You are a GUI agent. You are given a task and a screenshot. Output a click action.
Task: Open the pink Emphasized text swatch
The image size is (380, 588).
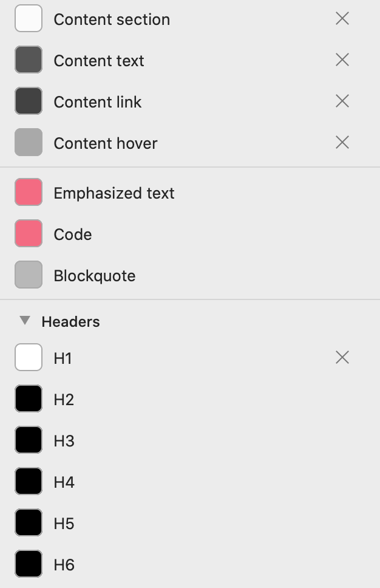[29, 193]
